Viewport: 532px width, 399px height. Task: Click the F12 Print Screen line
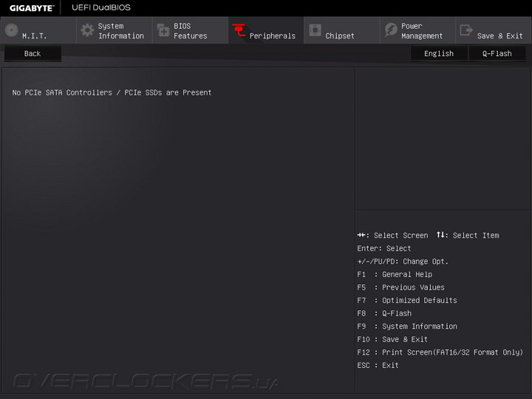click(x=440, y=352)
